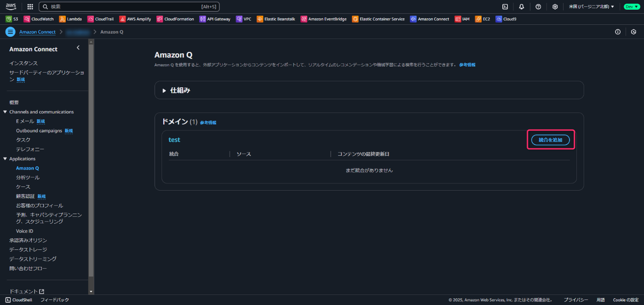Select タスク in sidebar
This screenshot has width=644, height=305.
click(23, 140)
